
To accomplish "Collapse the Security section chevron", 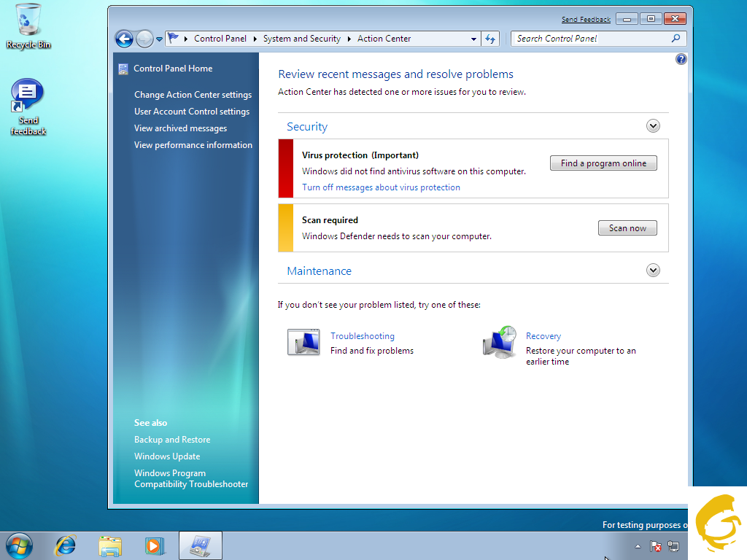I will (x=653, y=126).
